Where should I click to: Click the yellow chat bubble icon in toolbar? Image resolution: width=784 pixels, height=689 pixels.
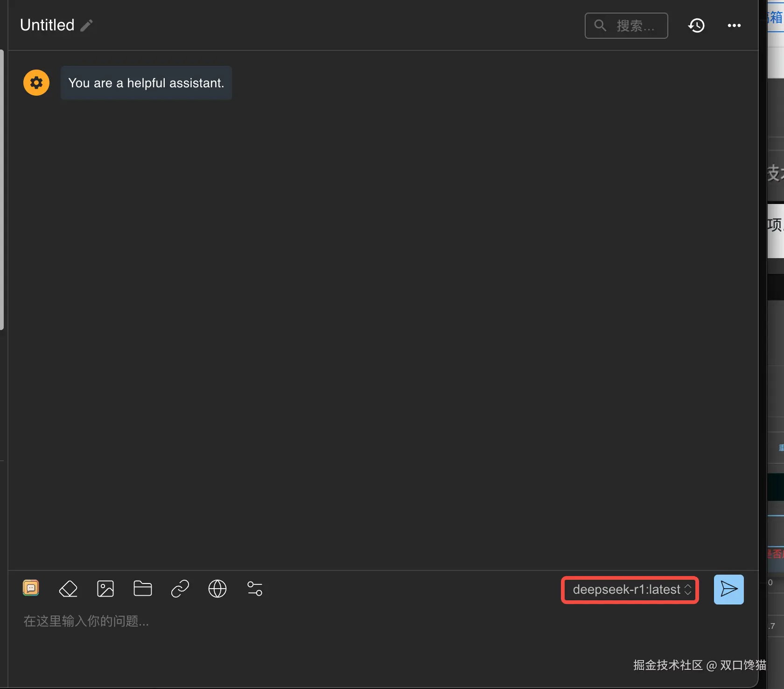[31, 588]
